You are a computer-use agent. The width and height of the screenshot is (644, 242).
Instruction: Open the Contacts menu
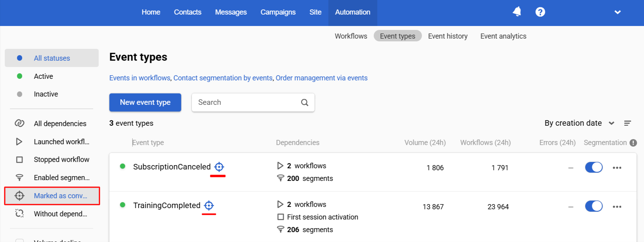coord(187,12)
